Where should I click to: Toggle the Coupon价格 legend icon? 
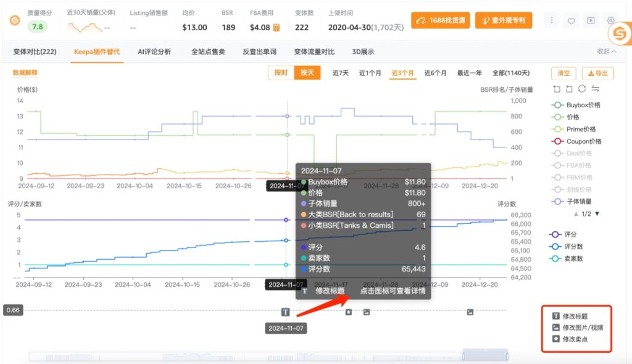pos(557,141)
